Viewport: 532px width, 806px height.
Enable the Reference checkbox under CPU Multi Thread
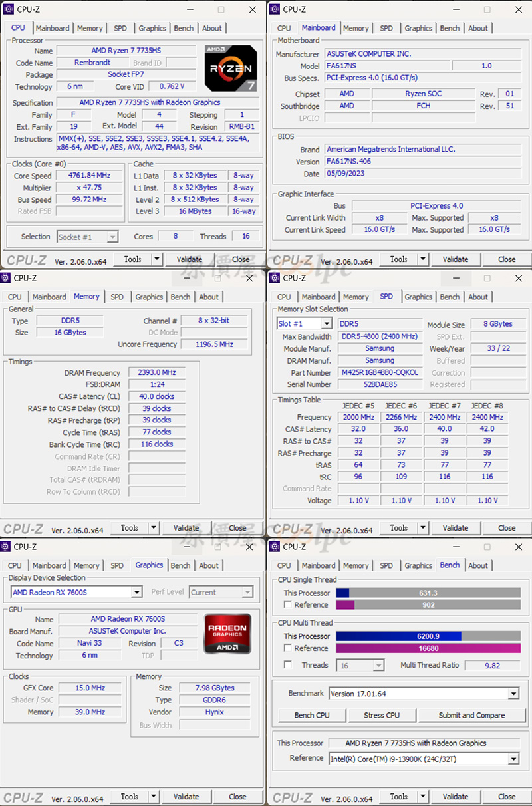[288, 648]
